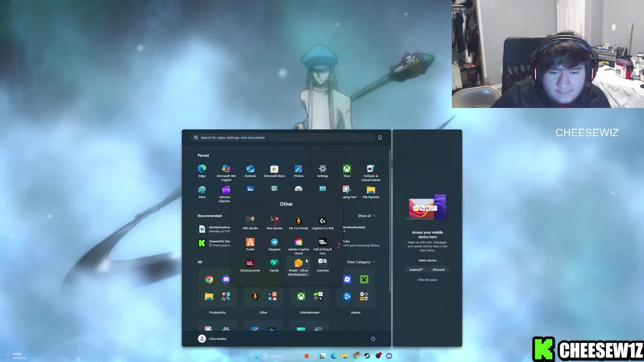Open the LetsView app
The height and width of the screenshot is (362, 644).
(x=323, y=265)
